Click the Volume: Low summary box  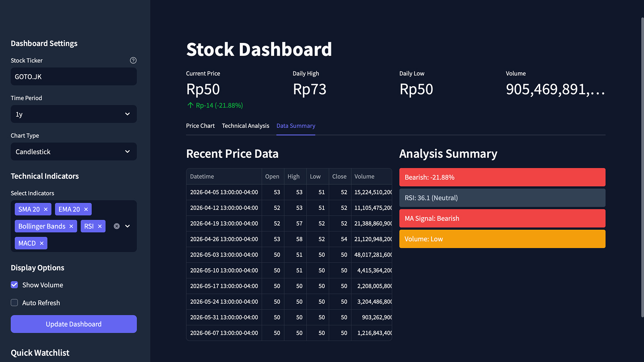[x=502, y=239]
